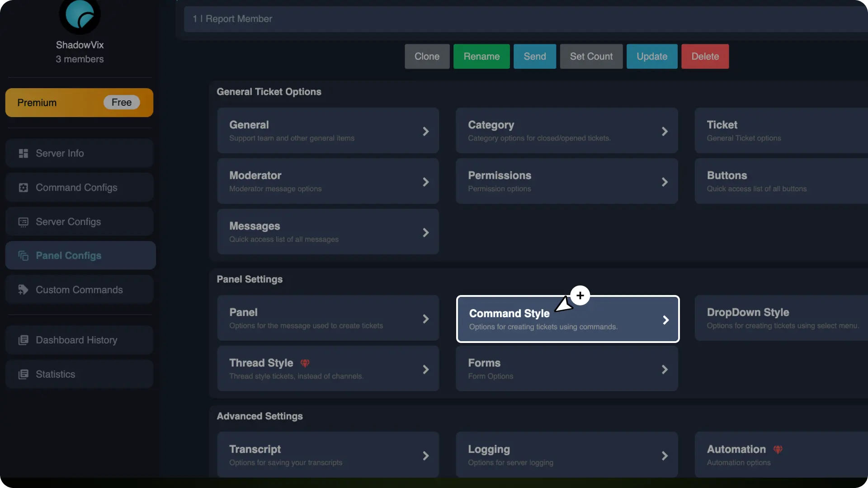The height and width of the screenshot is (488, 868).
Task: Click the Send button
Action: pos(535,56)
